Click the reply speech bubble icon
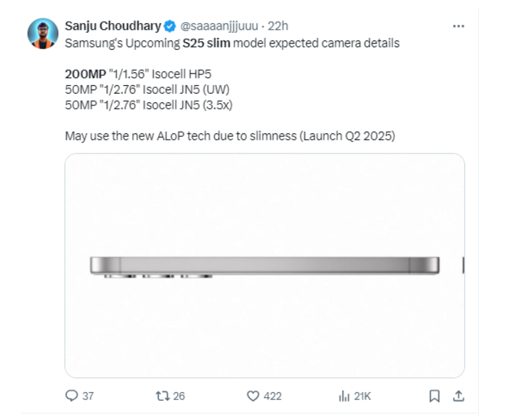The image size is (515, 420). (x=71, y=396)
